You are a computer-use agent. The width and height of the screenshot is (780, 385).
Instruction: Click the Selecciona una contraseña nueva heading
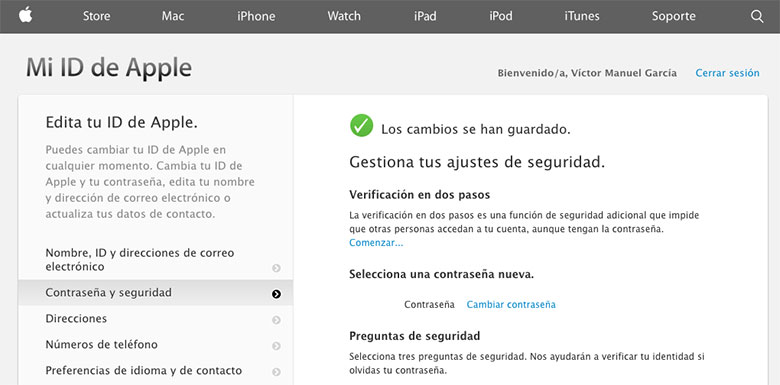pyautogui.click(x=441, y=274)
